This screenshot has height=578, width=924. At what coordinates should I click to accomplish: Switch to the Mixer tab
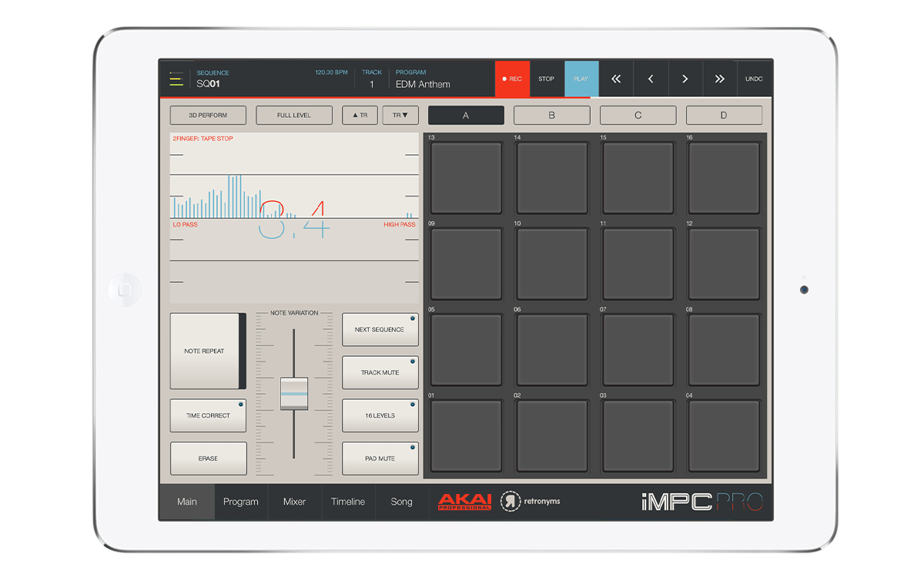point(295,502)
